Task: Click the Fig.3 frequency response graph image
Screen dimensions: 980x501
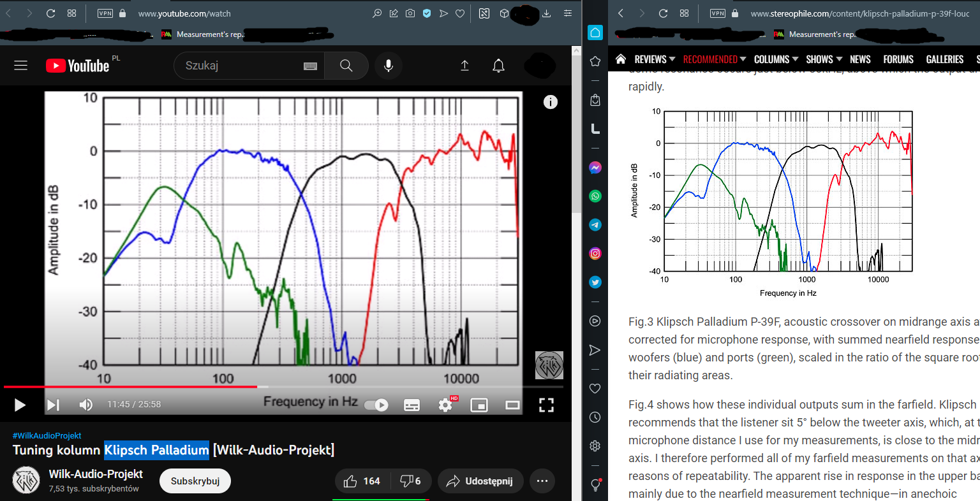Action: [x=771, y=203]
